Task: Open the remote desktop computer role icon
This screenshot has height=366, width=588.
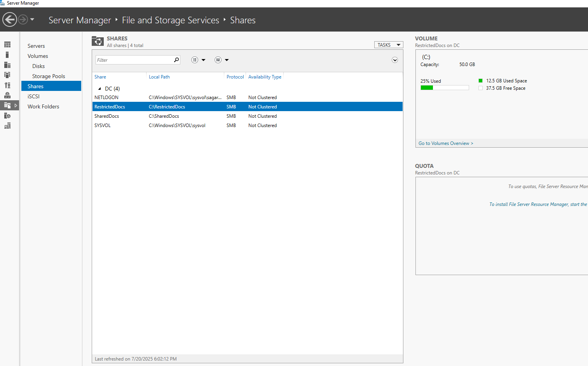Action: click(x=7, y=125)
